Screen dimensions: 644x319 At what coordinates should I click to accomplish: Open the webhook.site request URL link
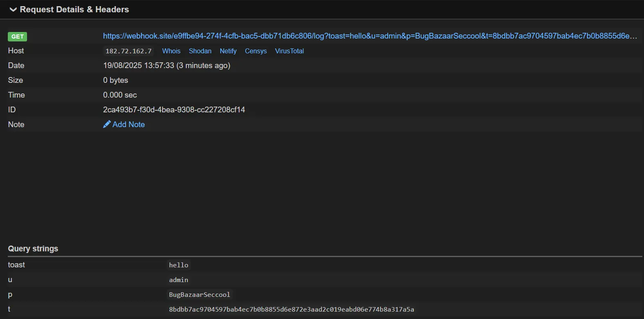click(370, 36)
